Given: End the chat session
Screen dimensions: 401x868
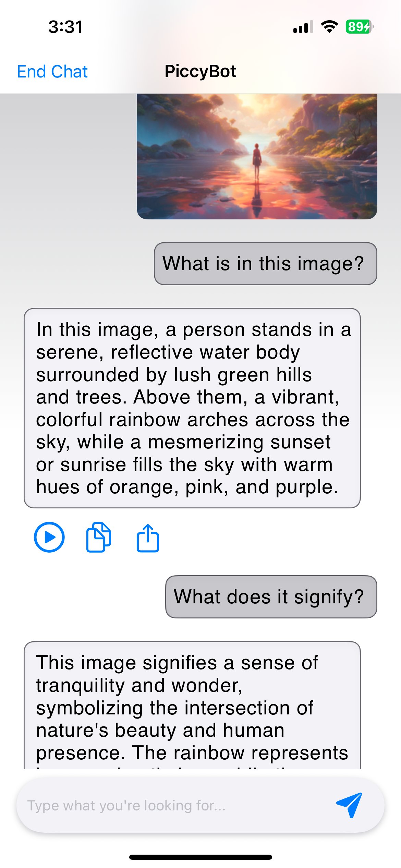Looking at the screenshot, I should 52,72.
